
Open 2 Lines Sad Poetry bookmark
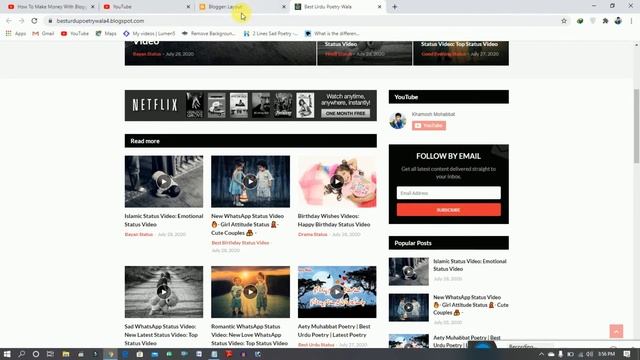271,33
